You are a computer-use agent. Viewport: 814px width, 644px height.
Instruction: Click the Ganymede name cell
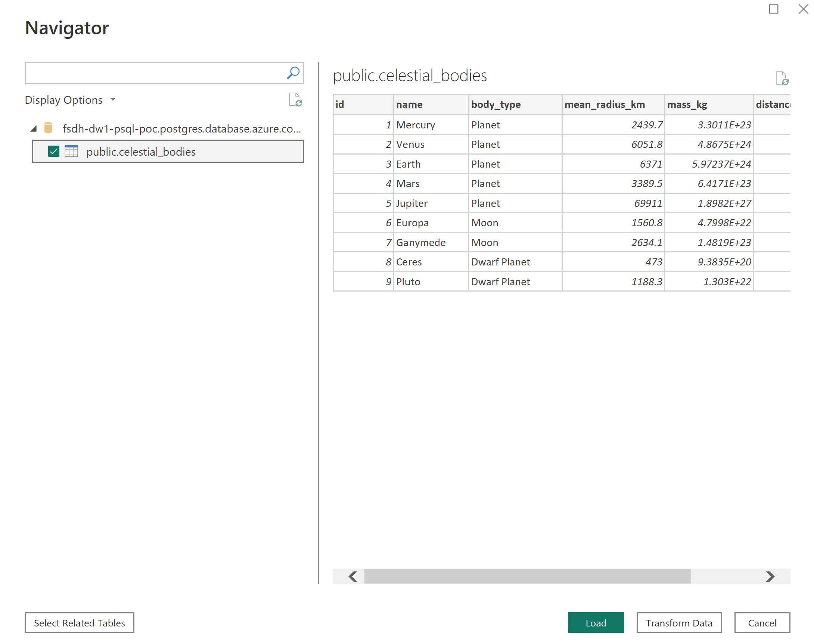(x=431, y=242)
